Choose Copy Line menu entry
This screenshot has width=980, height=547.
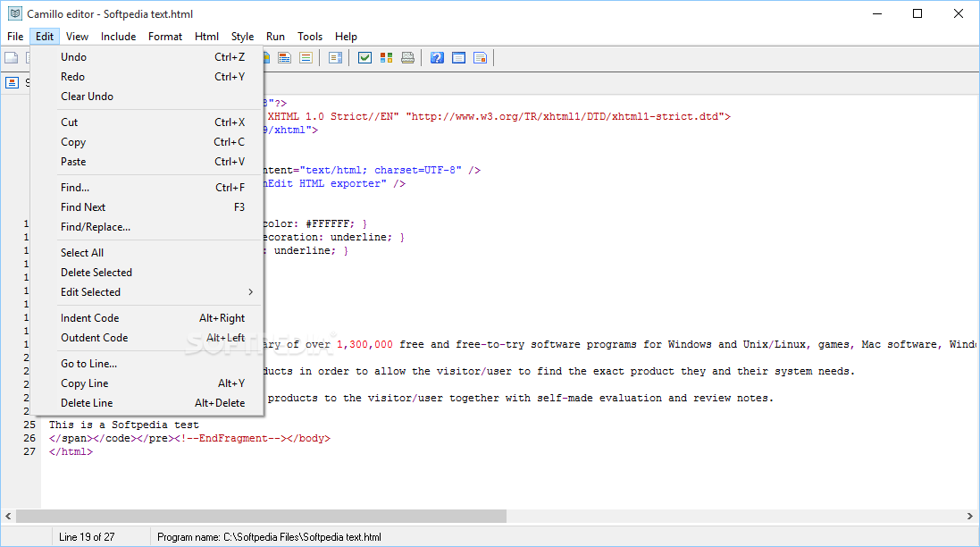(x=147, y=383)
